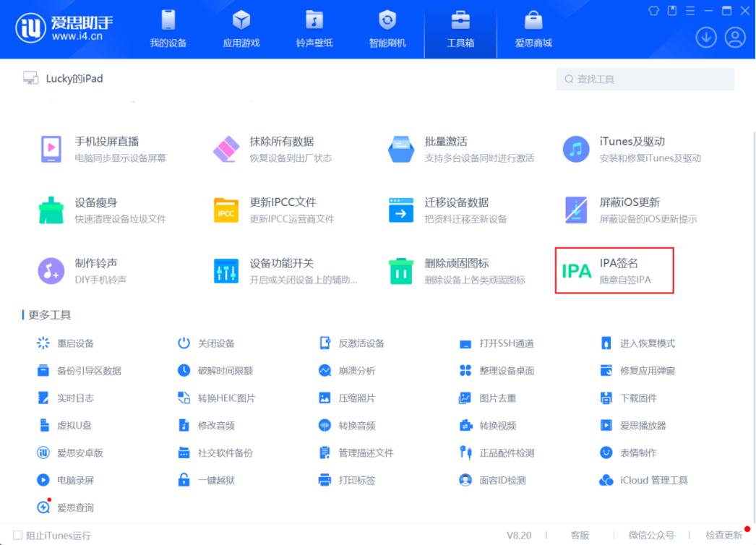This screenshot has width=756, height=545.
Task: Open 爱思查询 lookup tool
Action: [65, 507]
